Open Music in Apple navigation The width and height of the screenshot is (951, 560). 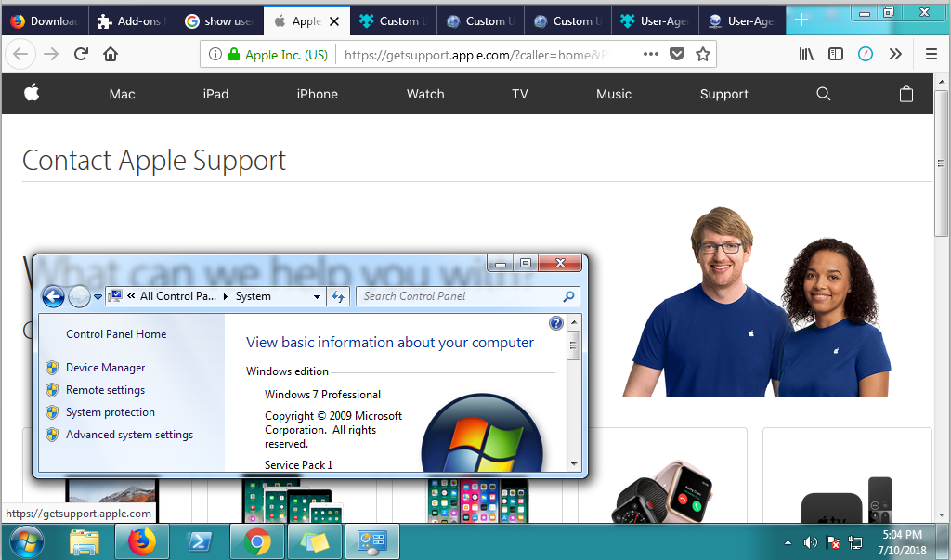point(614,94)
